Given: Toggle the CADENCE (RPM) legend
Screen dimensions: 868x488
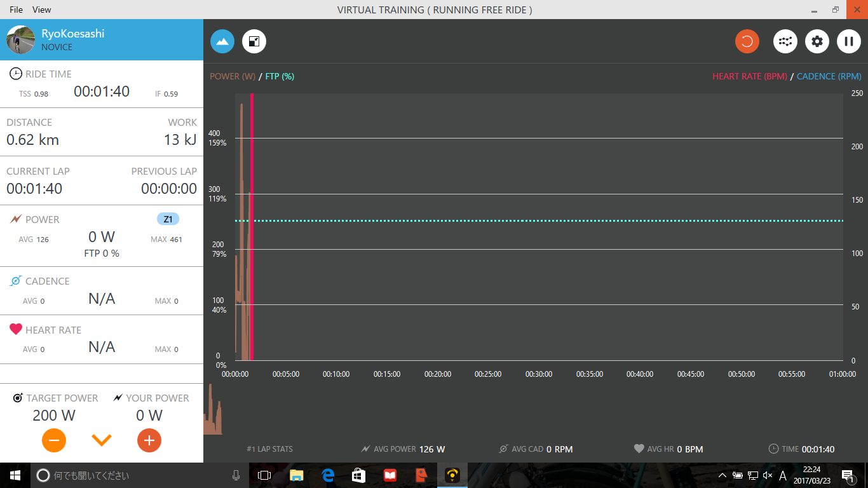Looking at the screenshot, I should 829,76.
